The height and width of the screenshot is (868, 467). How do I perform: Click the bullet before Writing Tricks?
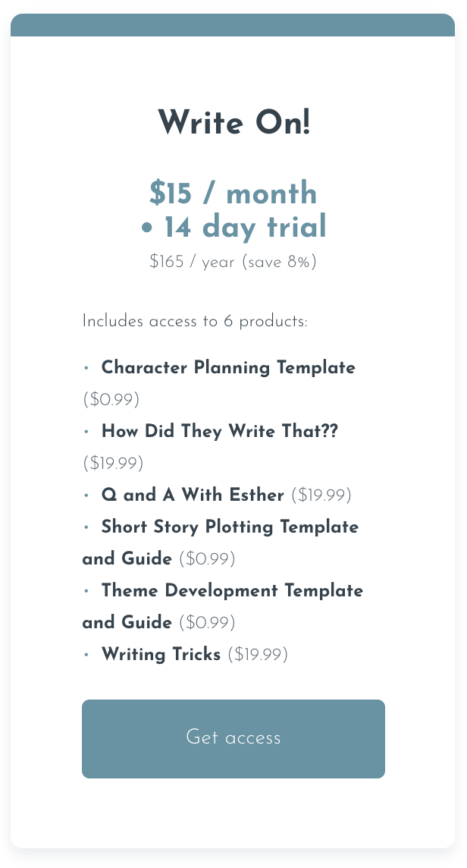(86, 655)
